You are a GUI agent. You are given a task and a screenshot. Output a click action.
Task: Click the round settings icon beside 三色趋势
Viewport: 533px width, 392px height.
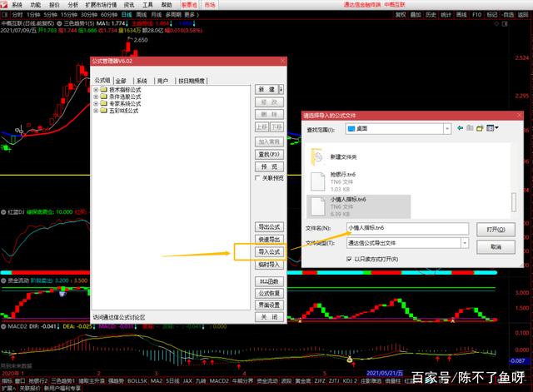(x=59, y=23)
